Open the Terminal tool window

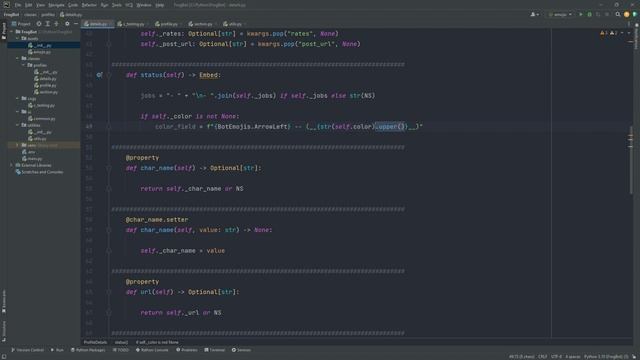coord(215,350)
